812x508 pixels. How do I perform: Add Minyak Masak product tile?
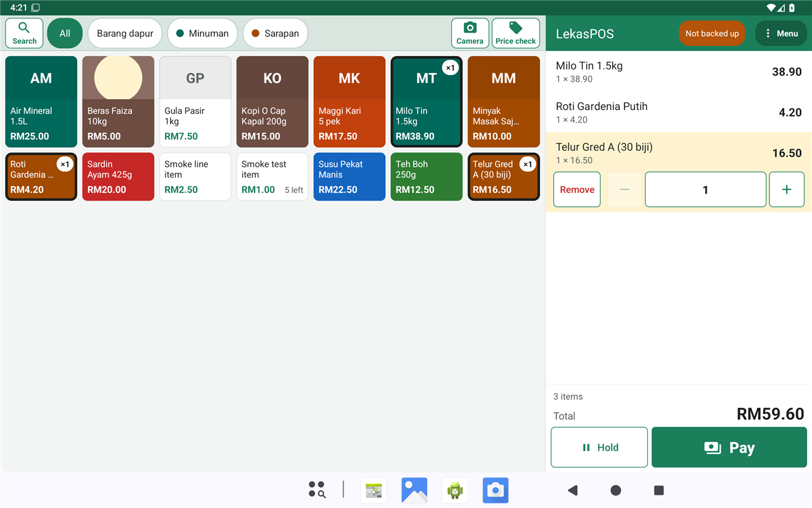[x=504, y=102]
